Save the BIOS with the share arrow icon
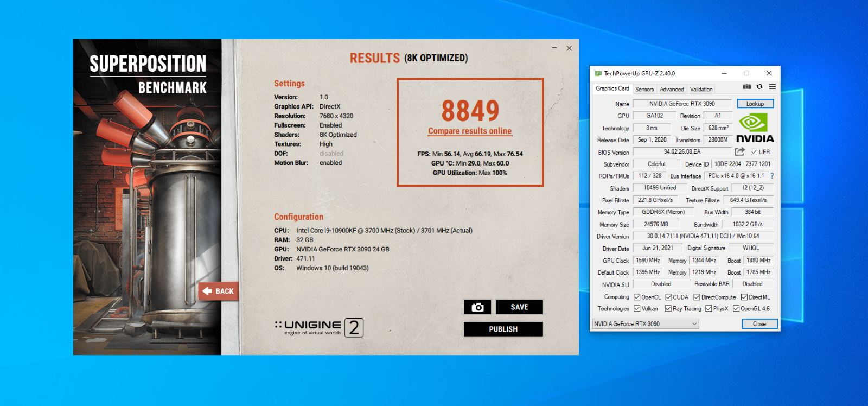This screenshot has height=406, width=868. pyautogui.click(x=740, y=151)
